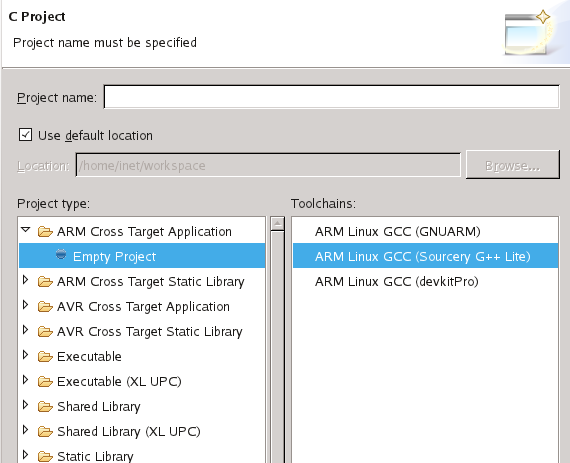The height and width of the screenshot is (463, 570).
Task: Choose the ARM Linux GCC (Sourcery G++ Lite) toolchain
Action: [425, 257]
